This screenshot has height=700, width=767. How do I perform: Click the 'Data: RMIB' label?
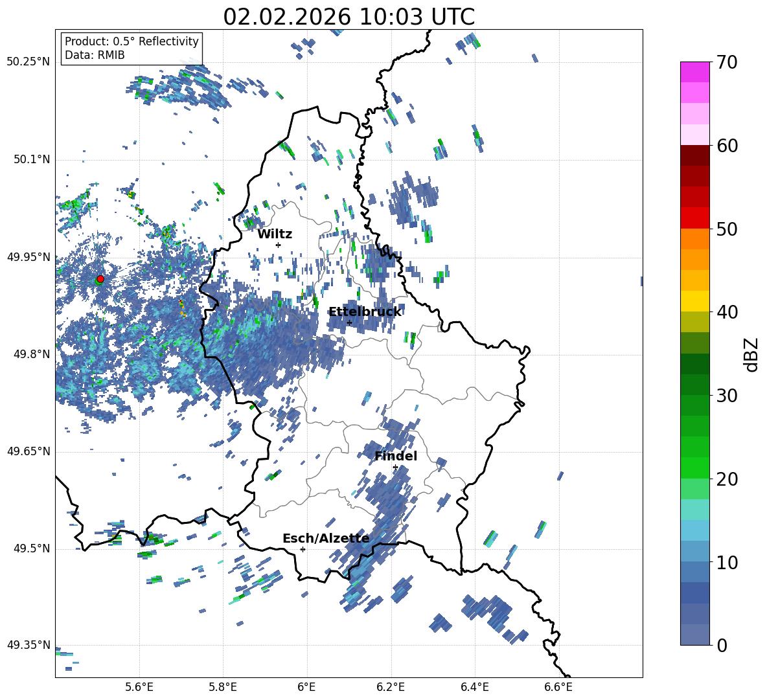[x=95, y=55]
